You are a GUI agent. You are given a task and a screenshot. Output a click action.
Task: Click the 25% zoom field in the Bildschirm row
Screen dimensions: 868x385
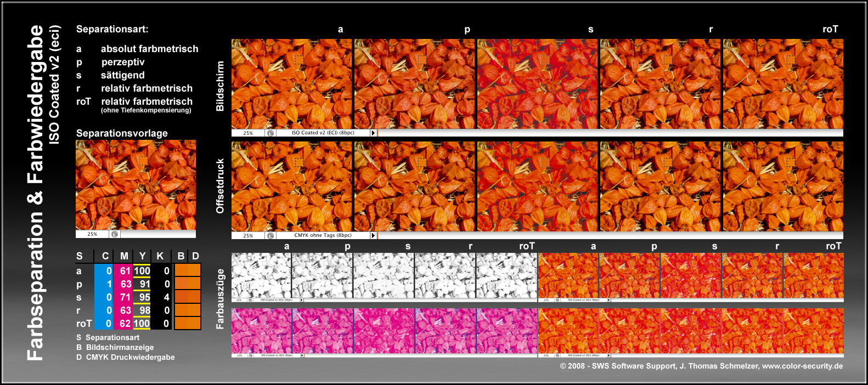(248, 133)
